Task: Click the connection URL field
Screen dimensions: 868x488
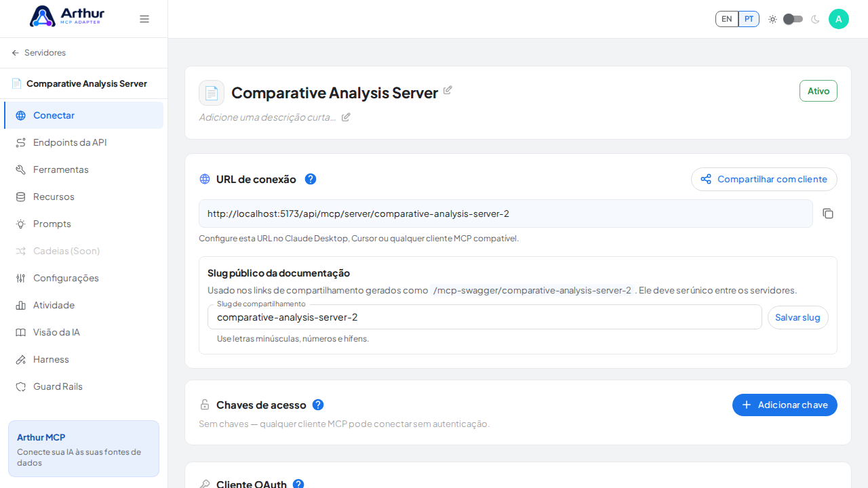Action: (x=506, y=213)
